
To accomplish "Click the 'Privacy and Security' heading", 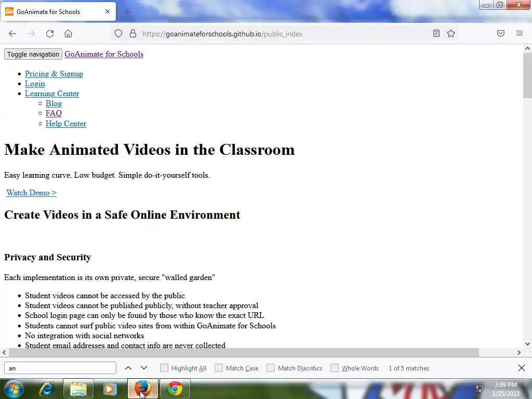I will [47, 257].
